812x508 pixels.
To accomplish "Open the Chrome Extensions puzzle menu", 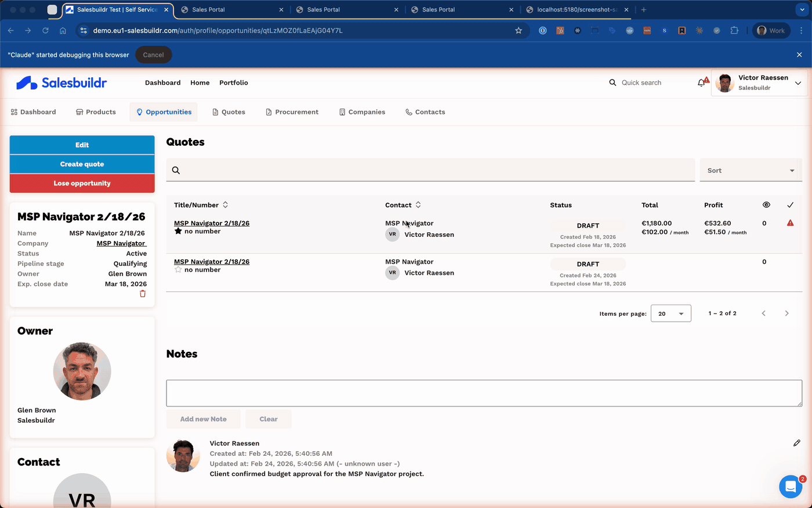I will [x=734, y=31].
